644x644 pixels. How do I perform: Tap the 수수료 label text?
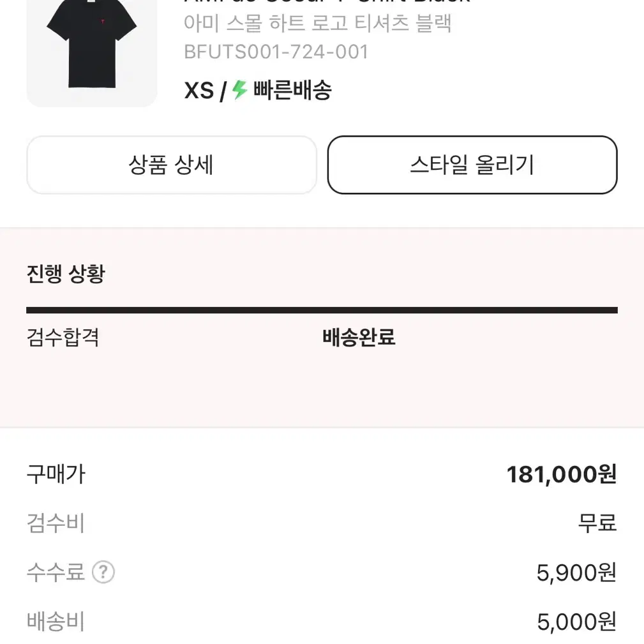[x=56, y=572]
